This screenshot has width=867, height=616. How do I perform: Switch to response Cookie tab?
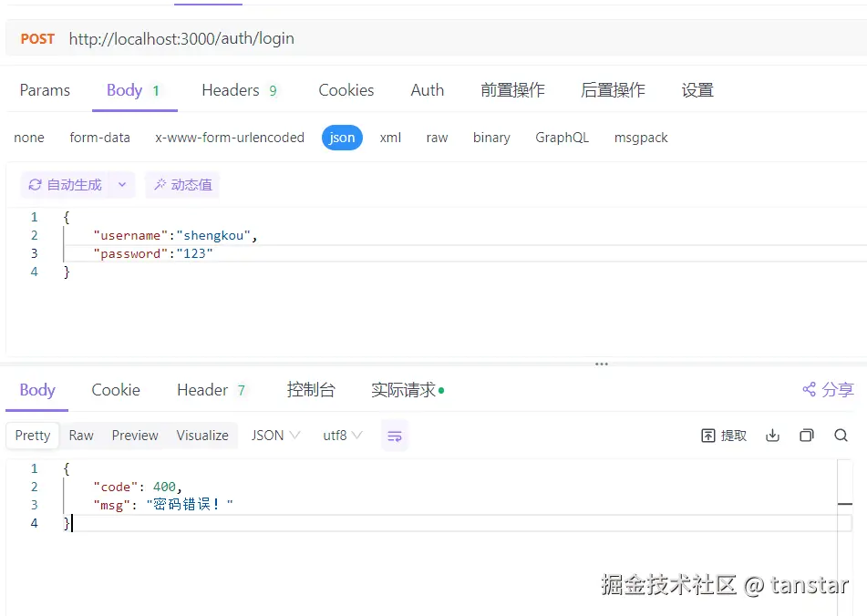click(x=116, y=390)
